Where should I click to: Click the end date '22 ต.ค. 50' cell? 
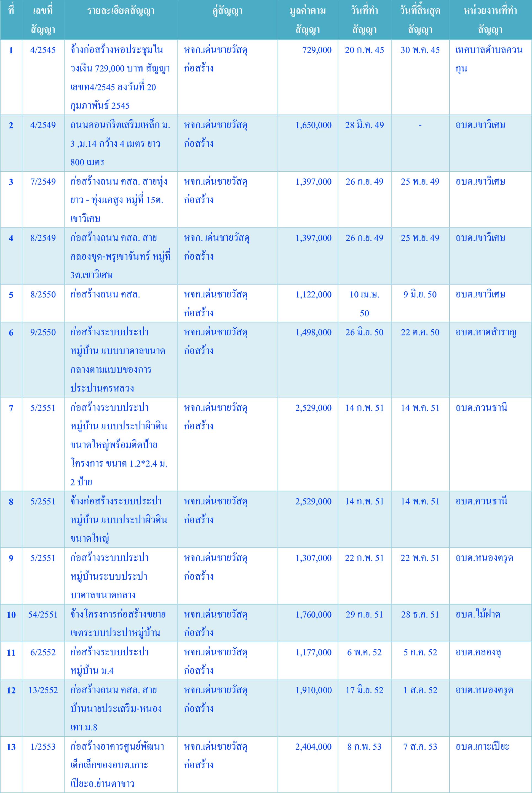(420, 332)
